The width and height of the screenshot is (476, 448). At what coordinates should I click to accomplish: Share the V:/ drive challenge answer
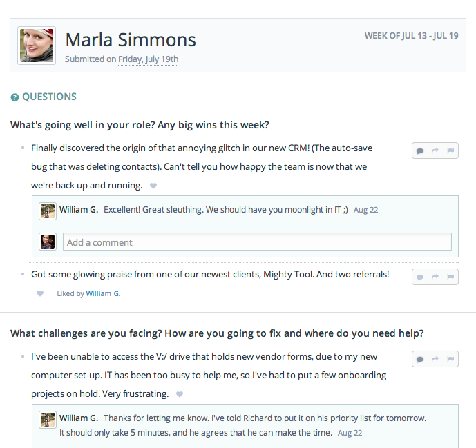435,360
